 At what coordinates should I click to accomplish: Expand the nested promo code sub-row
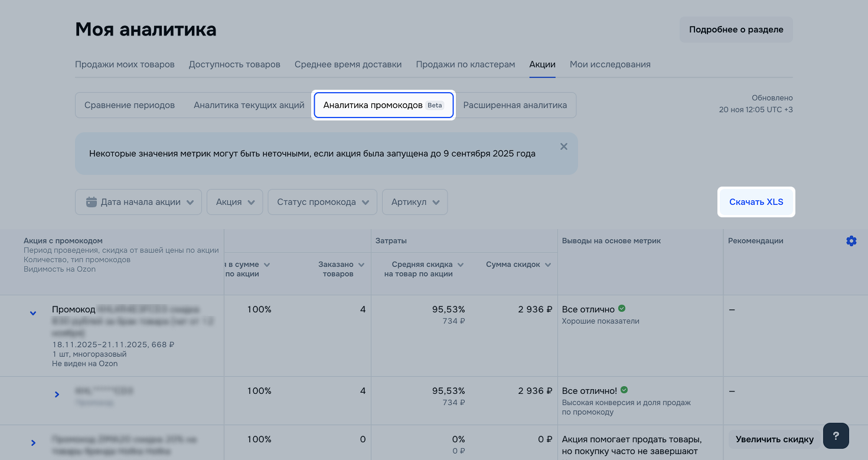tap(57, 394)
